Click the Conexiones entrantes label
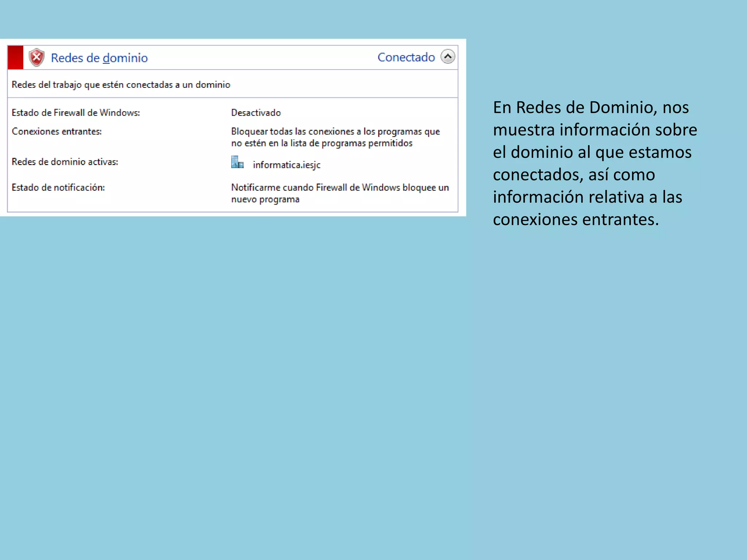Image resolution: width=747 pixels, height=560 pixels. tap(57, 131)
